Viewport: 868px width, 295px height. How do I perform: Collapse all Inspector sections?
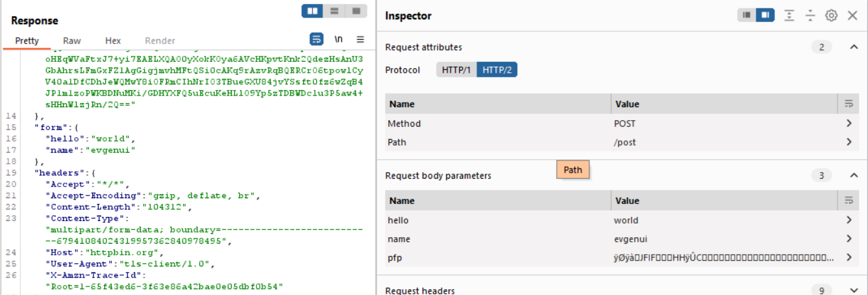810,16
